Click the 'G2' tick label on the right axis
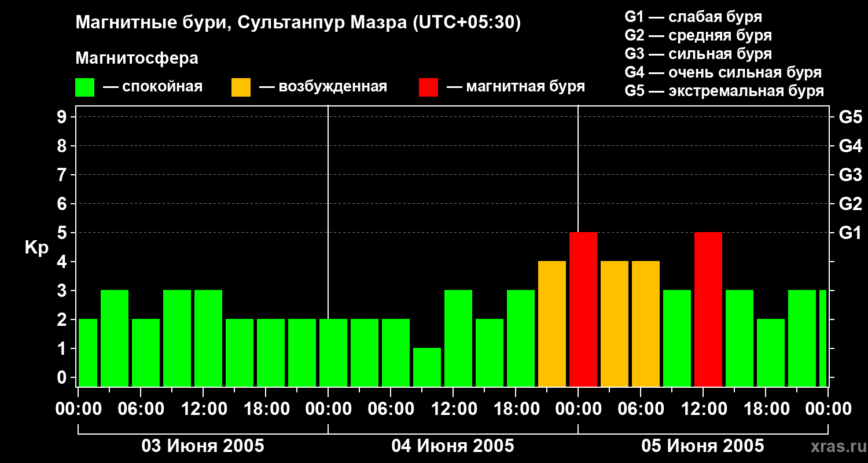 pos(851,204)
